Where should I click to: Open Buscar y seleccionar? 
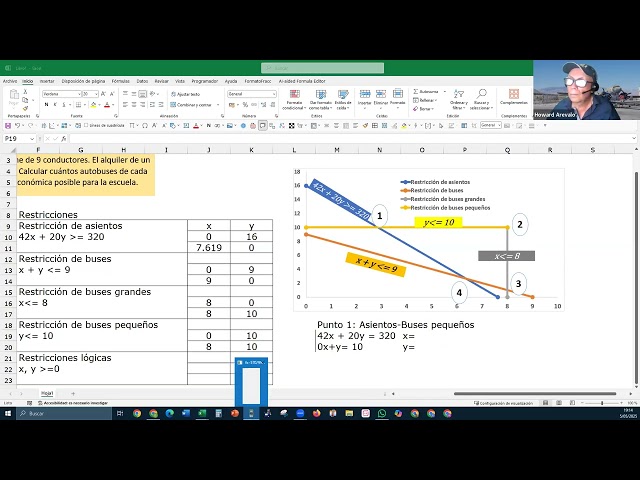click(x=482, y=100)
